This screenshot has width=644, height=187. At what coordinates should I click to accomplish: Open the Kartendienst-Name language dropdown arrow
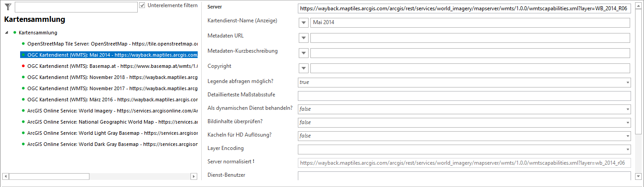click(x=304, y=23)
